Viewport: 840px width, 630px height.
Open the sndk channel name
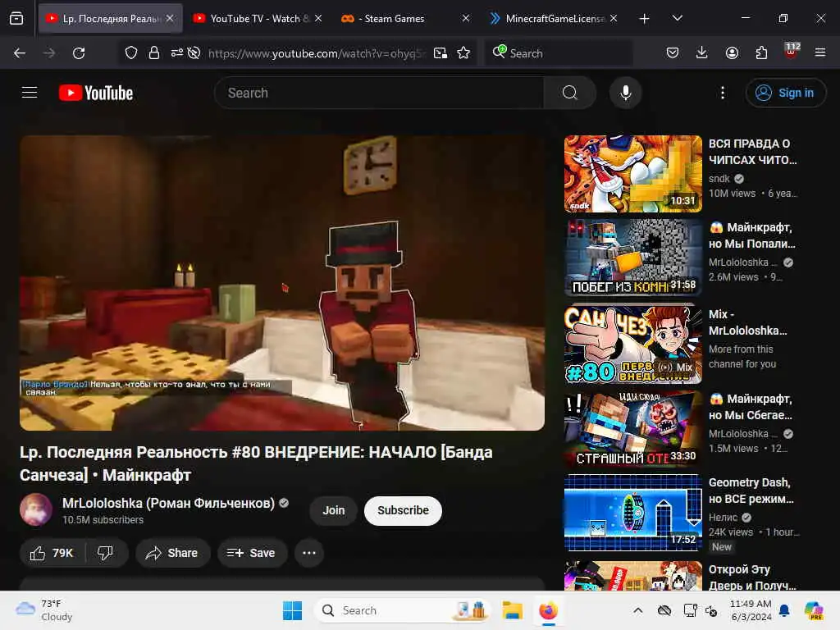[719, 178]
